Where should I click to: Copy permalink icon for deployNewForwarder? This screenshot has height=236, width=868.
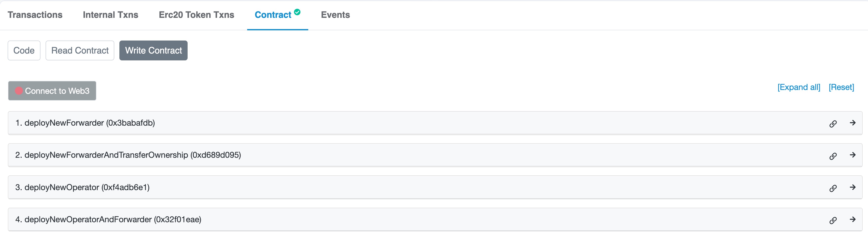coord(833,124)
